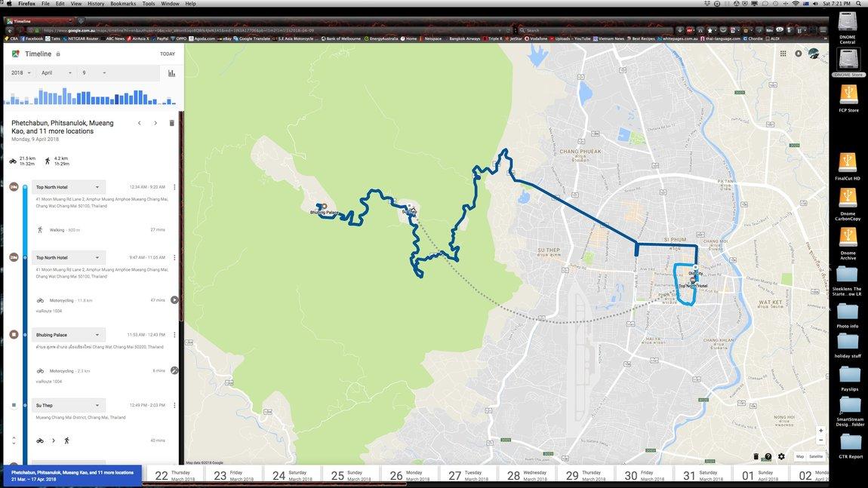Screen dimensions: 868x488
Task: Open the bar chart insights icon
Action: click(171, 73)
